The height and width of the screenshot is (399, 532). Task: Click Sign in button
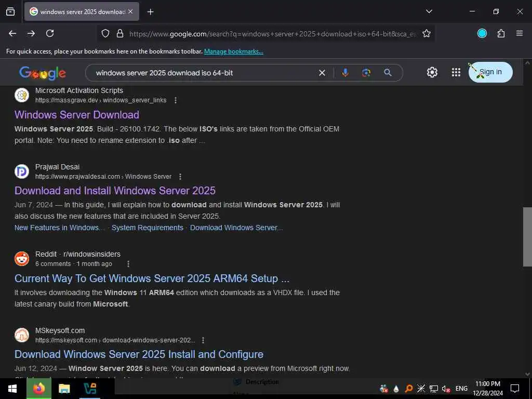(x=490, y=72)
